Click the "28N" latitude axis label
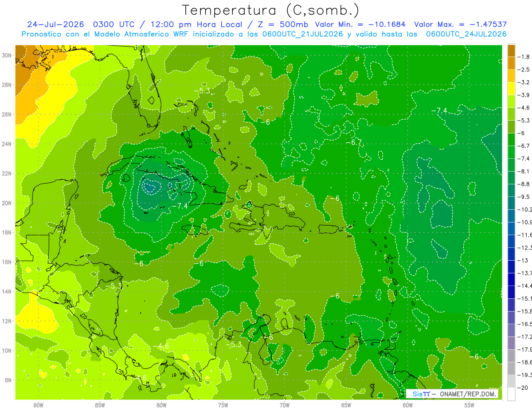Viewport: 532px width, 411px height. 7,85
